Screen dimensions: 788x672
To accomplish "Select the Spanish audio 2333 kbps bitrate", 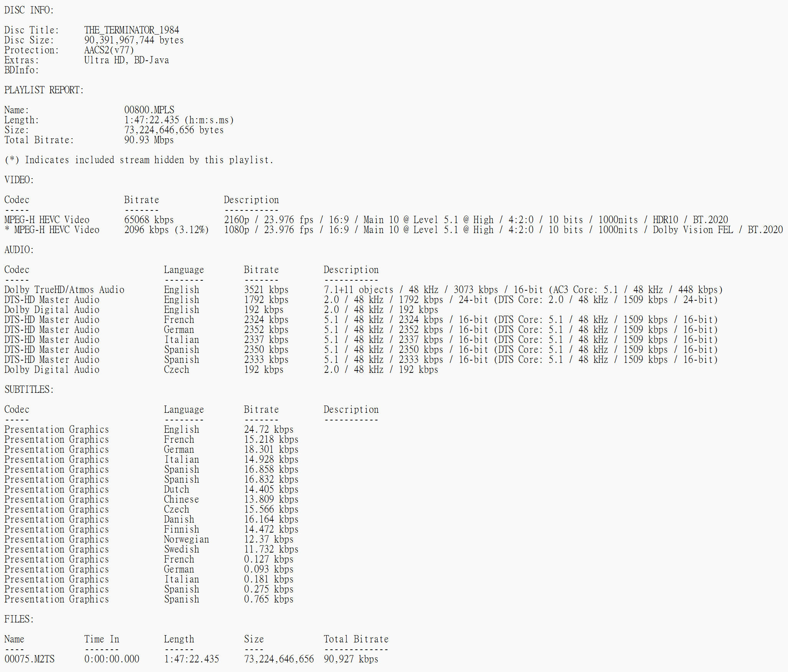I will point(266,359).
